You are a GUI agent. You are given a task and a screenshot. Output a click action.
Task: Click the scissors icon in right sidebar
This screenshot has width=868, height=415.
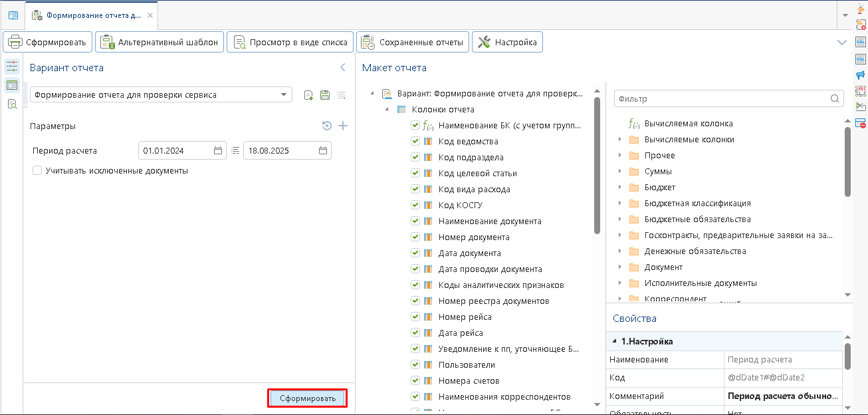(861, 106)
